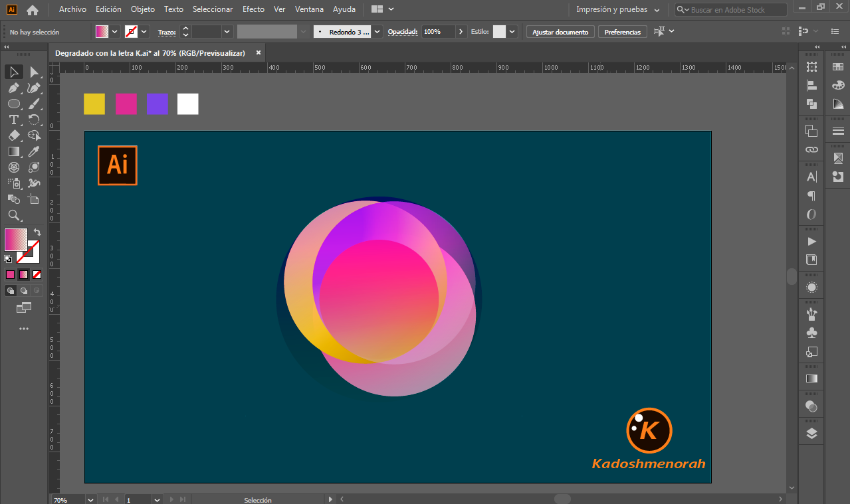The height and width of the screenshot is (504, 850).
Task: Swap fill and stroke colors
Action: coord(37,232)
